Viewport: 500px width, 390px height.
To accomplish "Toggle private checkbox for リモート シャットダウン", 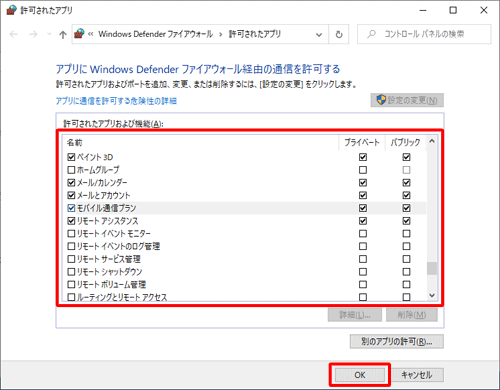I will [x=363, y=272].
